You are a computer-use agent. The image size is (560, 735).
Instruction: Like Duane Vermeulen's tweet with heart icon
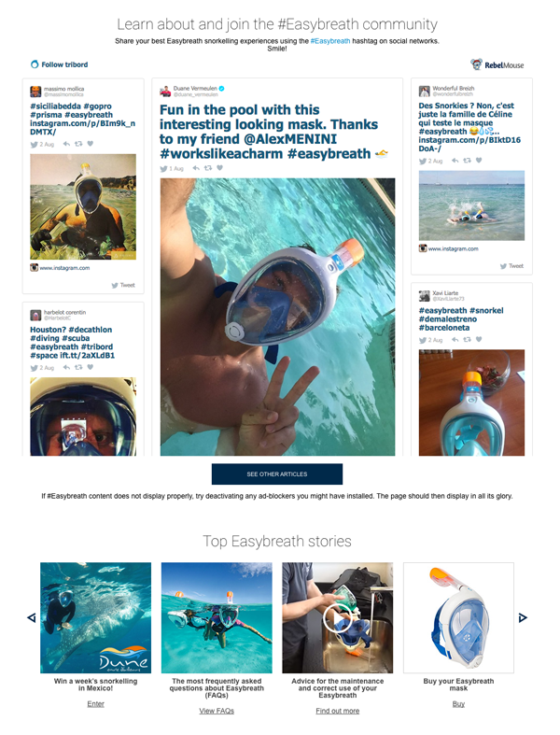219,168
